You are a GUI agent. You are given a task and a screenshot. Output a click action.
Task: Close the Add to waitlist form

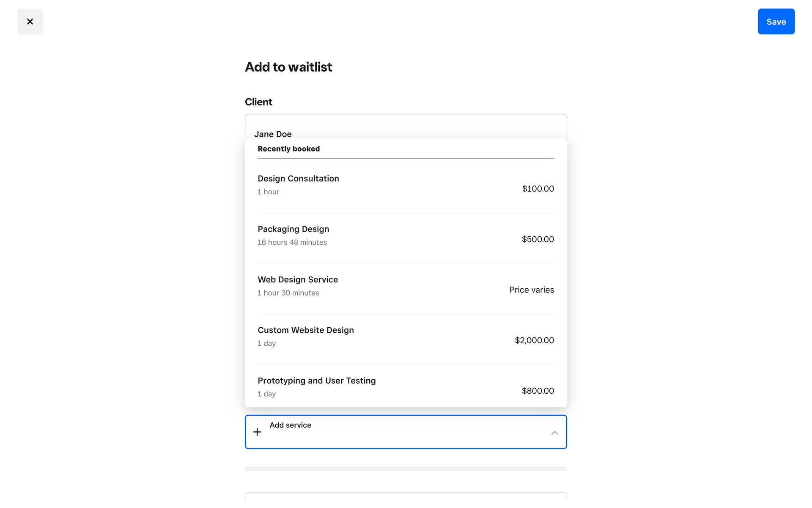point(30,22)
